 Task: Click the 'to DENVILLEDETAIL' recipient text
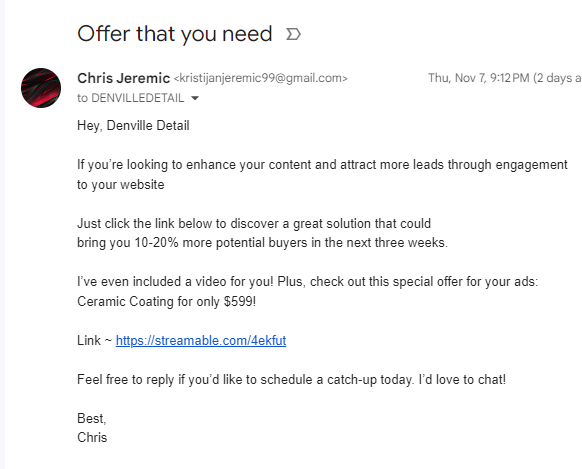(131, 98)
